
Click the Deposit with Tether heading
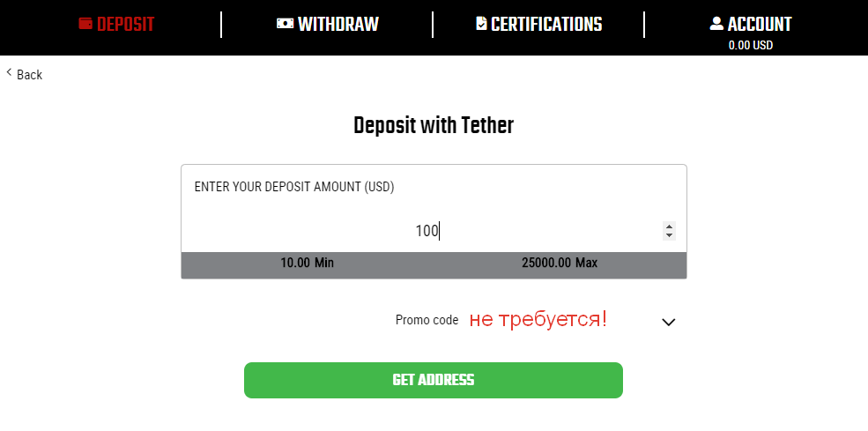(x=434, y=125)
